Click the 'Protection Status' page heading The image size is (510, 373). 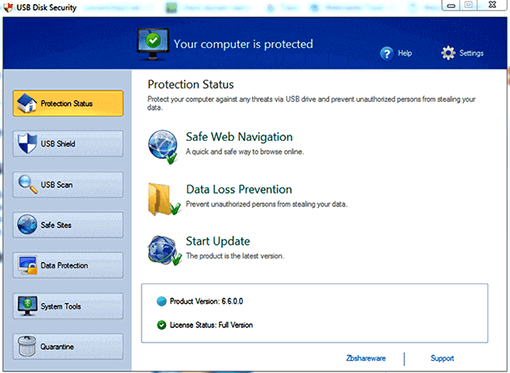191,84
